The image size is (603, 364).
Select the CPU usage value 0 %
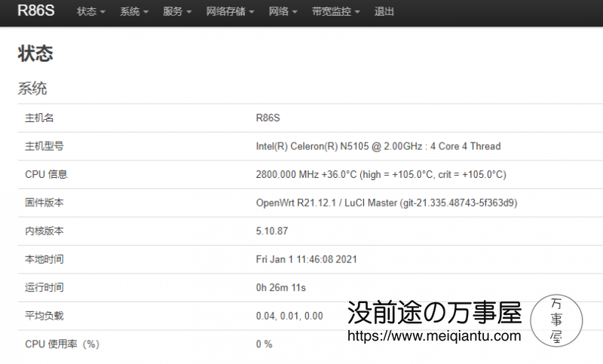point(265,344)
